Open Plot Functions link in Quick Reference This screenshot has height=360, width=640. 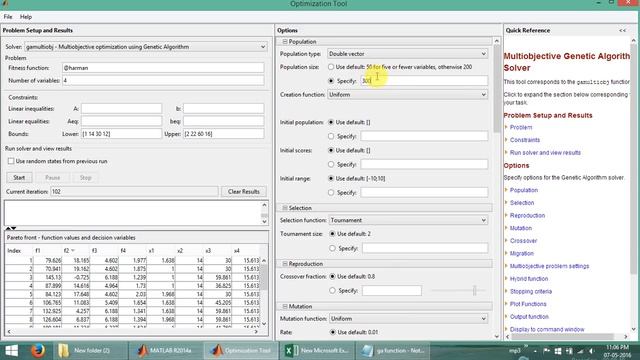coord(528,304)
